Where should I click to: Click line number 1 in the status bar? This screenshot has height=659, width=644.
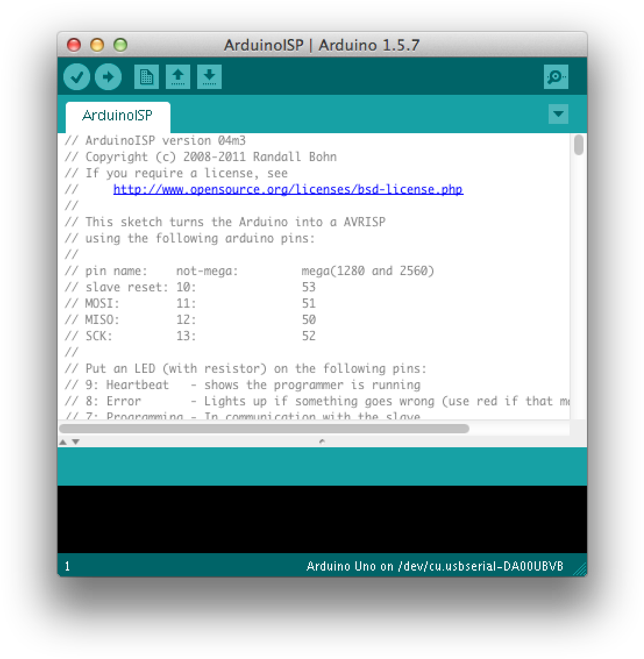pyautogui.click(x=67, y=565)
